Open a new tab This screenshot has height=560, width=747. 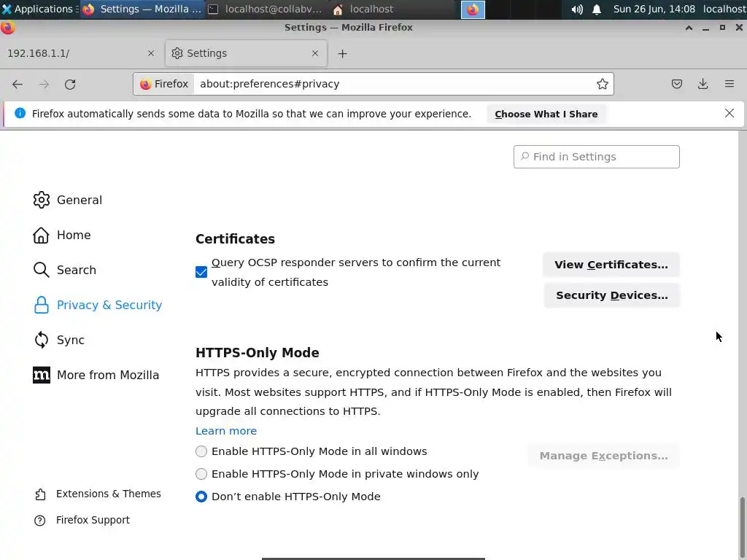(342, 53)
